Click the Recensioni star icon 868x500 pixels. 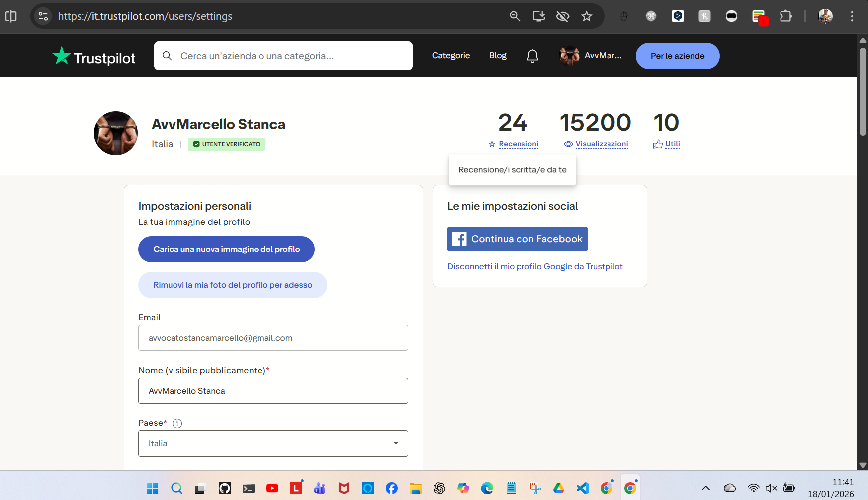tap(491, 144)
